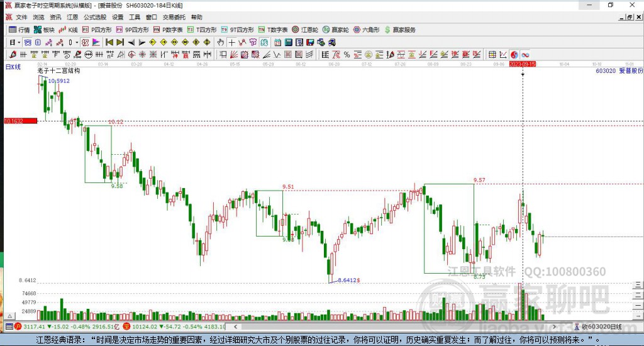Open the T数字表 number table
Viewport: 644px width, 346px height.
click(x=273, y=30)
